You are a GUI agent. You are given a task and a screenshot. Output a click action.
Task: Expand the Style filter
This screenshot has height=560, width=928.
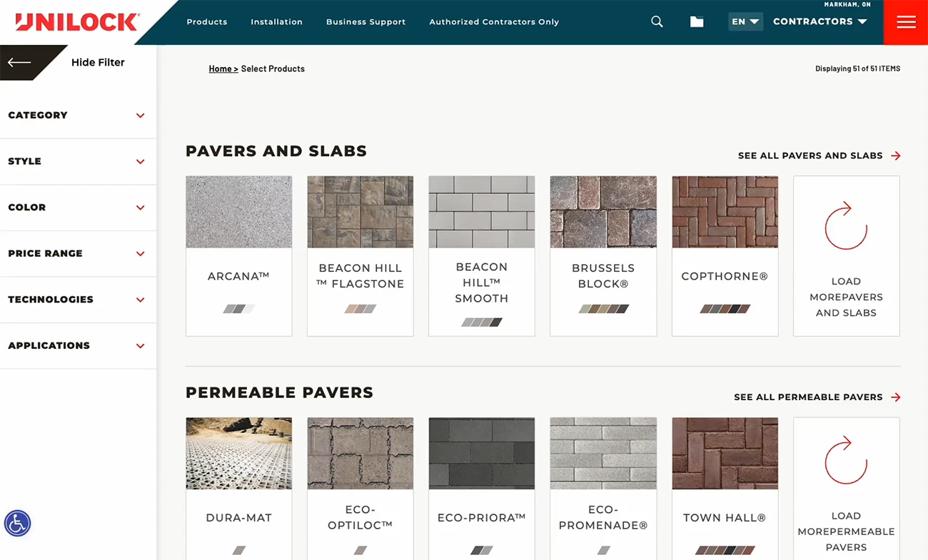coord(78,162)
